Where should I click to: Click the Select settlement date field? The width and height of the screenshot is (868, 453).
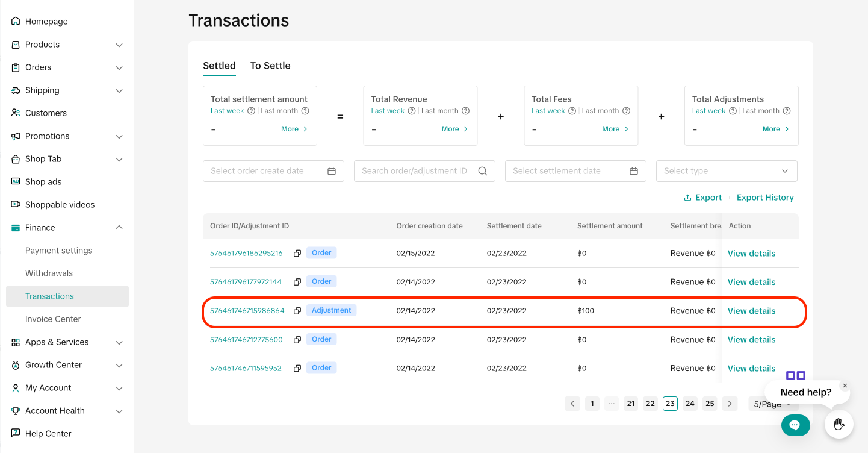(x=575, y=171)
